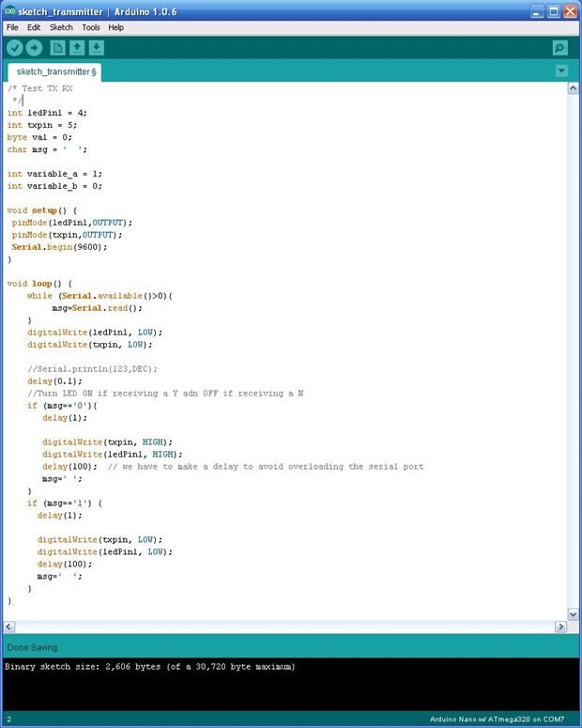The height and width of the screenshot is (728, 582).
Task: Click 'Arduino Nano w/ ATmega328 on COM7' status
Action: click(498, 720)
